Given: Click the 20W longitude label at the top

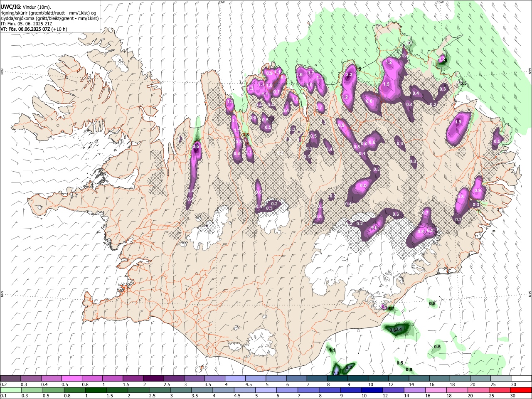Looking at the screenshot, I should pos(221,2).
